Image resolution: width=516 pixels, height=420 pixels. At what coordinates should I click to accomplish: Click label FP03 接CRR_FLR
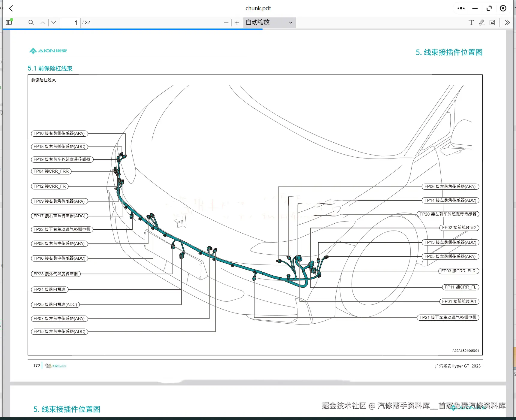point(459,271)
